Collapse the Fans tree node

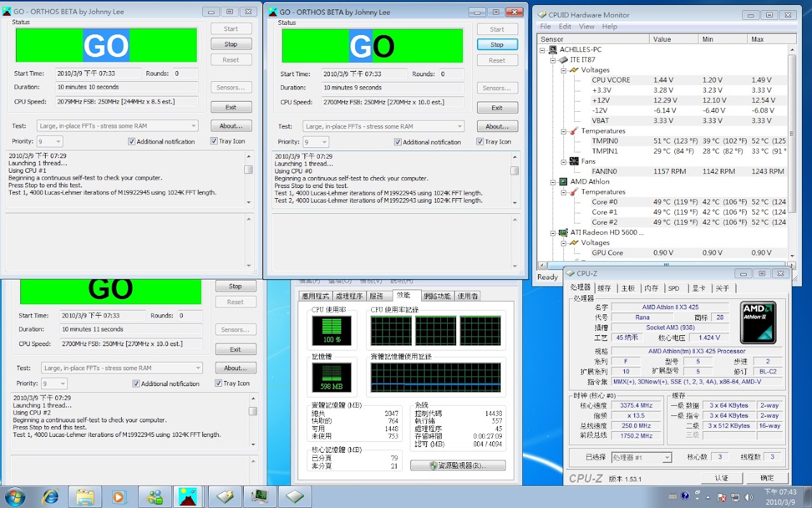pos(563,161)
